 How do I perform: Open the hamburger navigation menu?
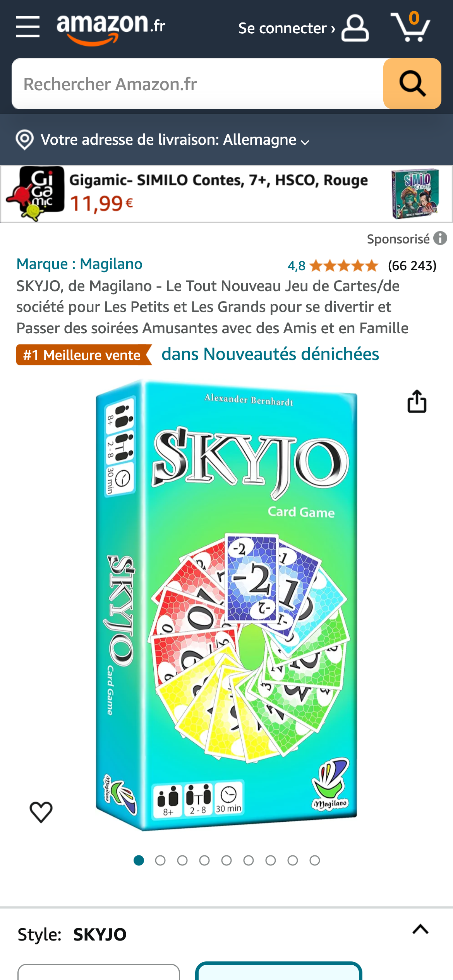(x=28, y=27)
